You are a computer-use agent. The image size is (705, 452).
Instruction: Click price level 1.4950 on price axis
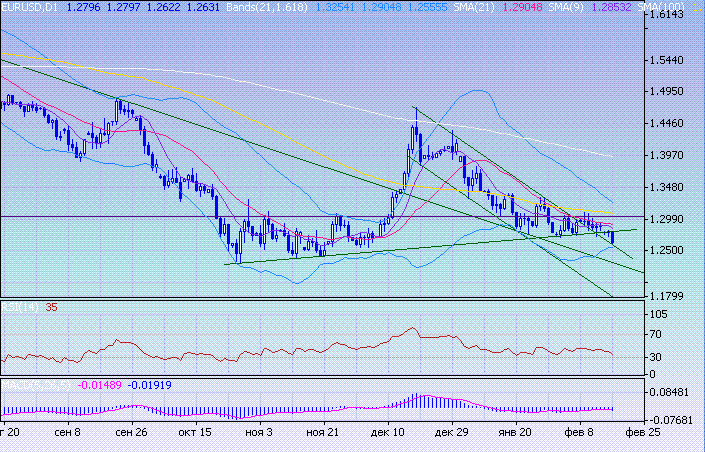click(667, 92)
